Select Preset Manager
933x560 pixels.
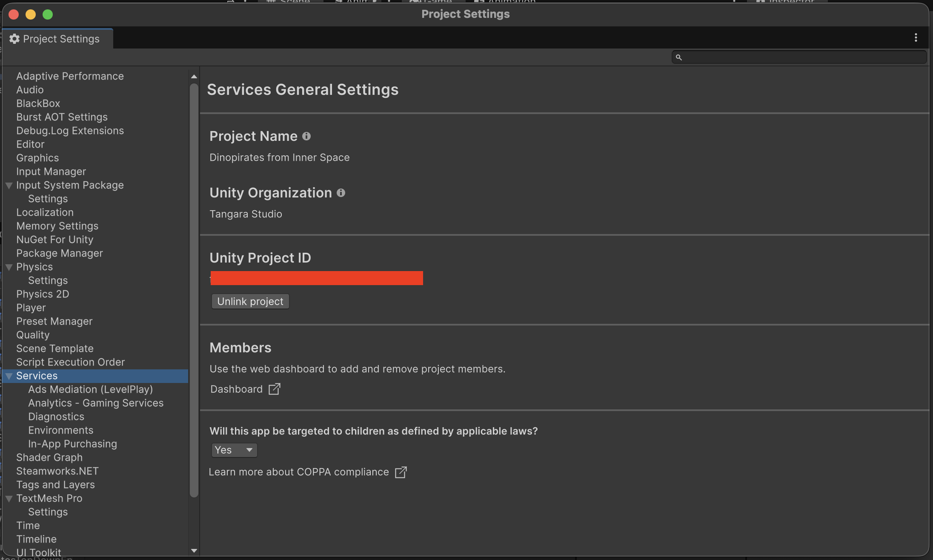tap(54, 321)
